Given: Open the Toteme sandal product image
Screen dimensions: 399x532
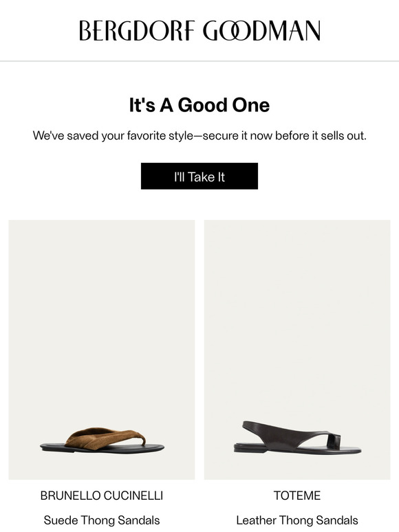Looking at the screenshot, I should tap(297, 349).
